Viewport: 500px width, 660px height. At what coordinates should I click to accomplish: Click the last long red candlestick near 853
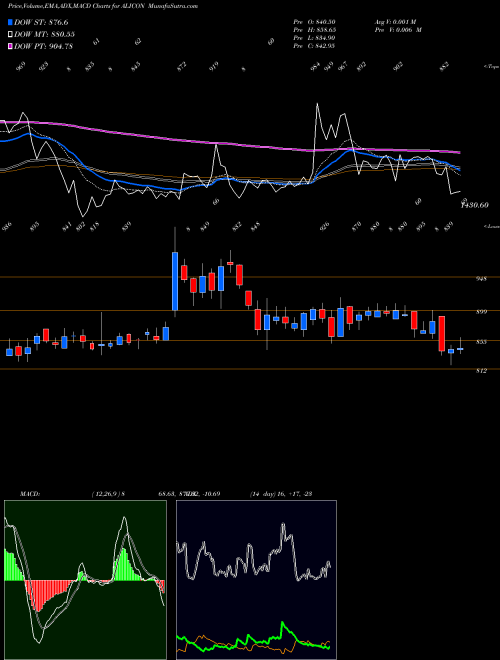coord(441,334)
